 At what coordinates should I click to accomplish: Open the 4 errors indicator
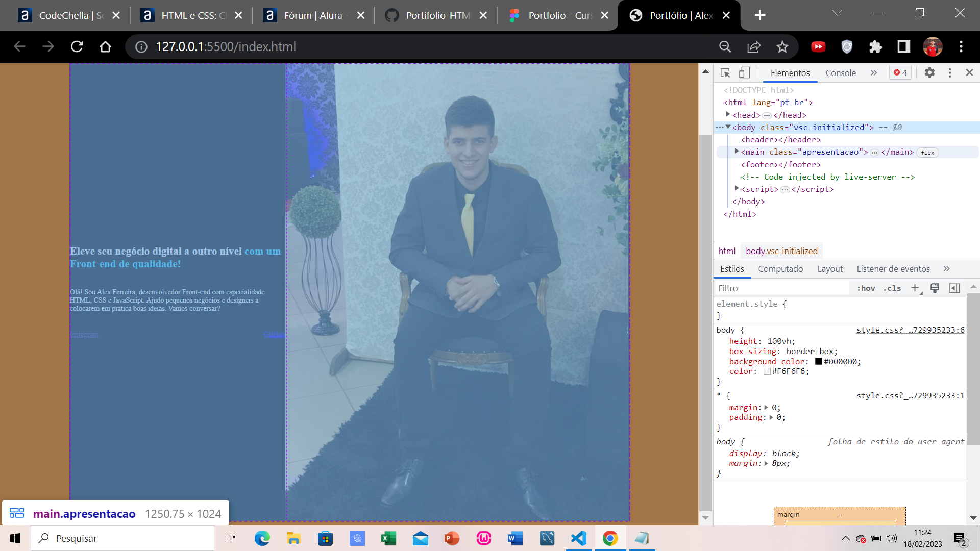(900, 73)
